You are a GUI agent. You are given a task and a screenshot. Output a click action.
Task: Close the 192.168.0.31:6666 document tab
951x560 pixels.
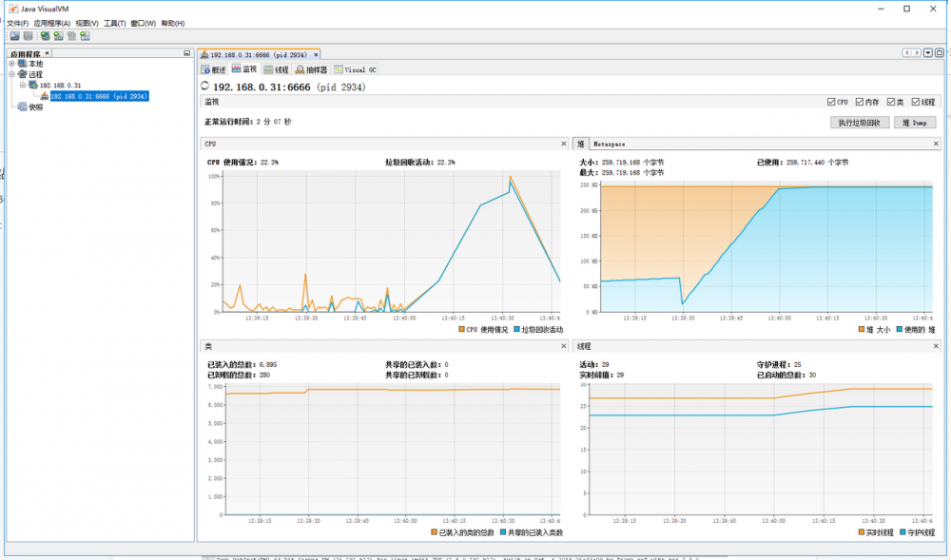click(x=316, y=55)
